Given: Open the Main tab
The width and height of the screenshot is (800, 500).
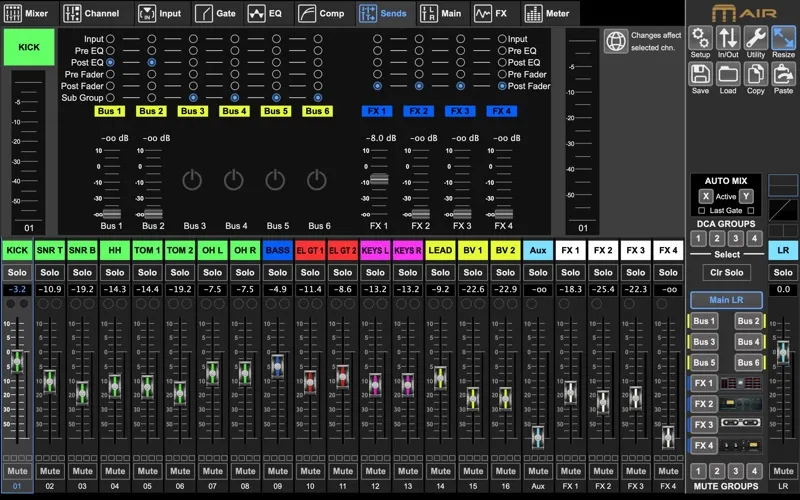Looking at the screenshot, I should [x=441, y=13].
